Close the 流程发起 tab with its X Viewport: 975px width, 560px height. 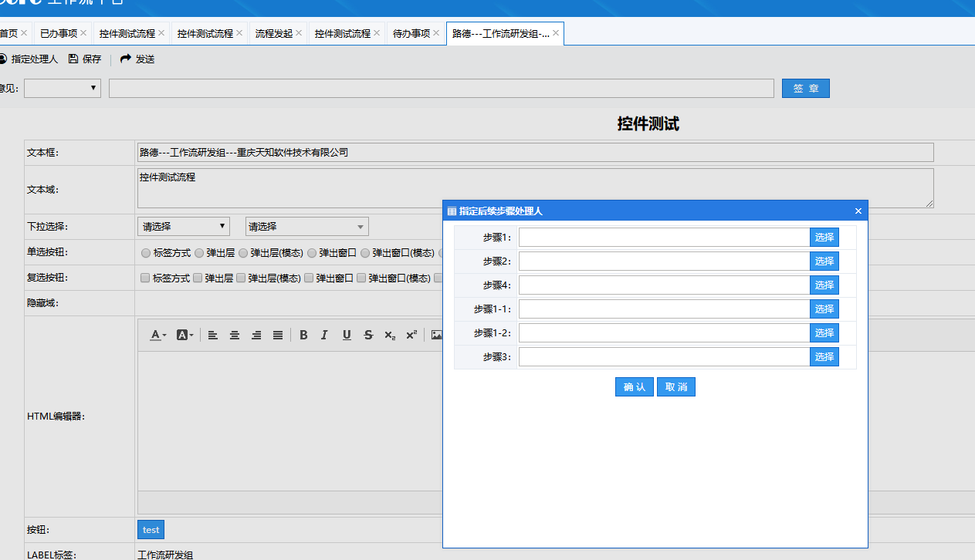299,33
